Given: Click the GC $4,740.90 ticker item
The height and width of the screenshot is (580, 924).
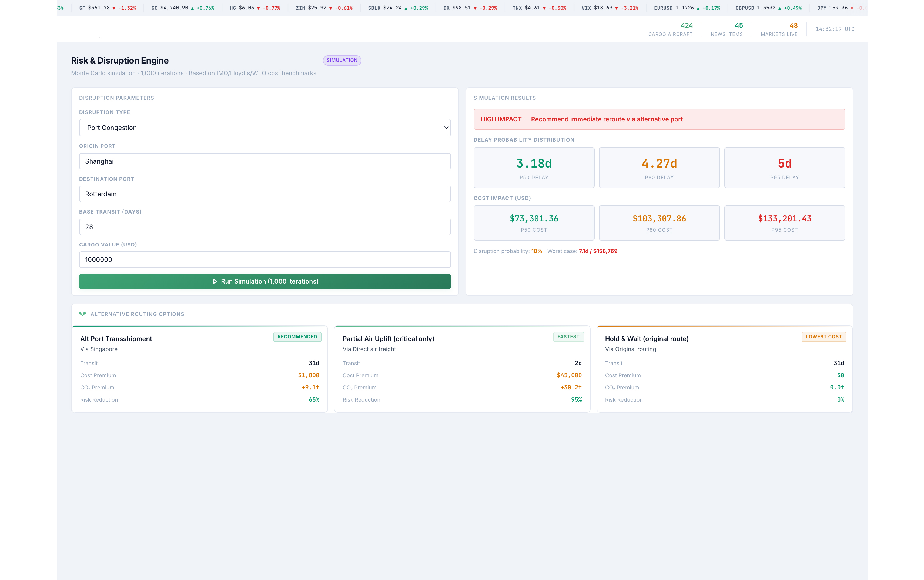Looking at the screenshot, I should point(183,8).
